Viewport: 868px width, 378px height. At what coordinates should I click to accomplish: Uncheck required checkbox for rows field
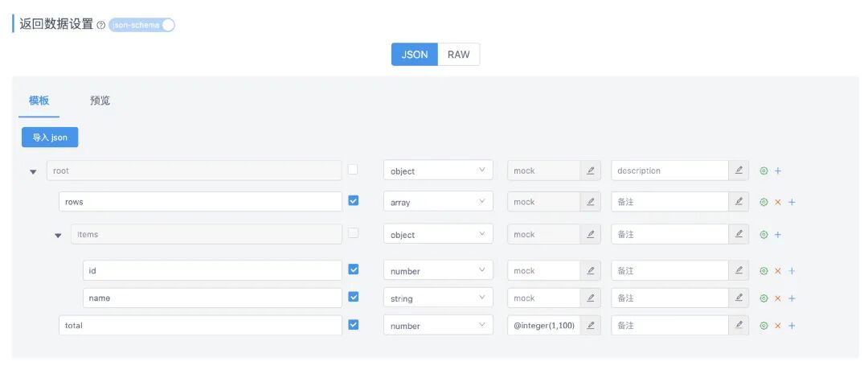[354, 201]
